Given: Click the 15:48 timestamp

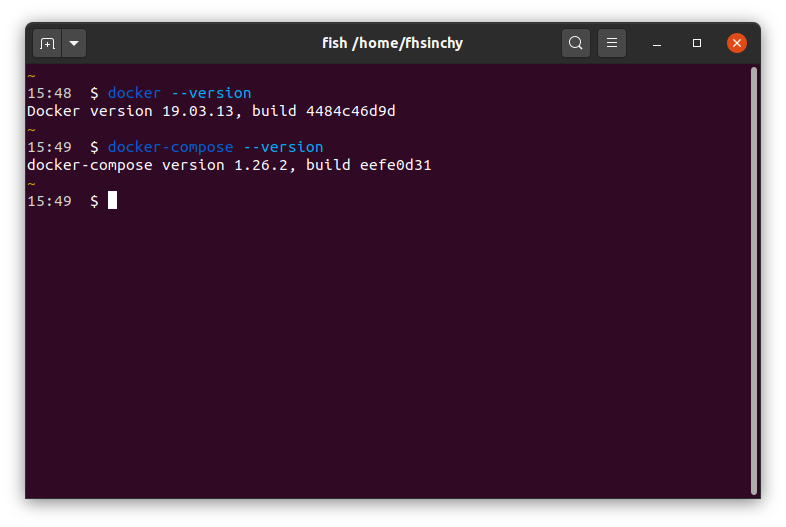Looking at the screenshot, I should (49, 93).
